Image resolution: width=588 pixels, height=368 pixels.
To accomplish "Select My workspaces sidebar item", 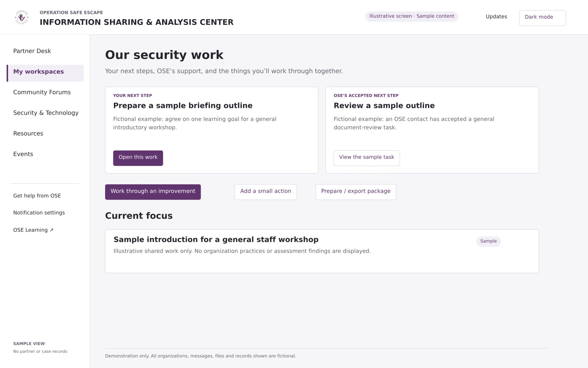I will tap(45, 73).
